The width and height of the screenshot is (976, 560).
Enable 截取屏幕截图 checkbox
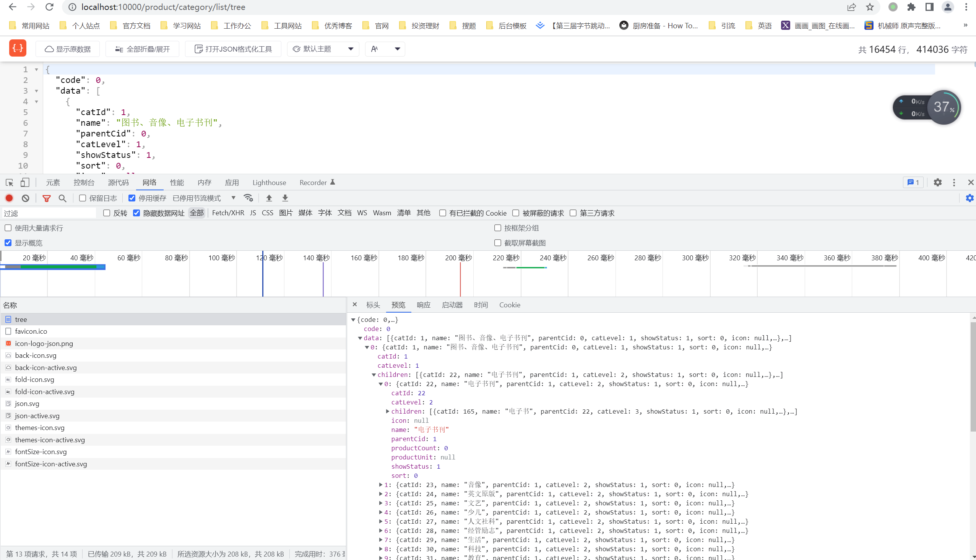coord(498,243)
